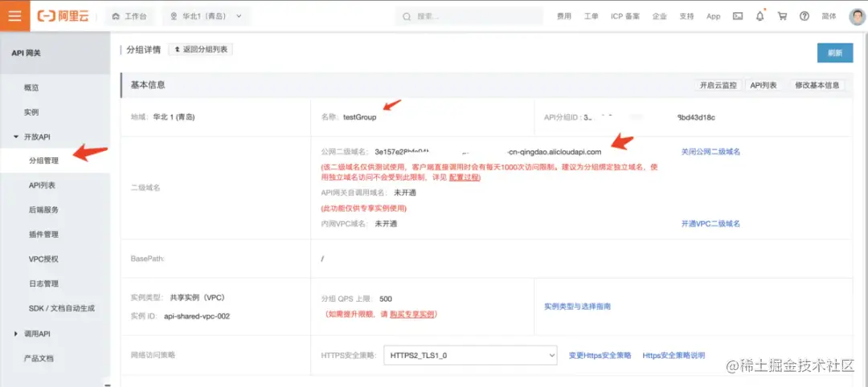
Task: Open Https安全策略说明 link
Action: (674, 356)
